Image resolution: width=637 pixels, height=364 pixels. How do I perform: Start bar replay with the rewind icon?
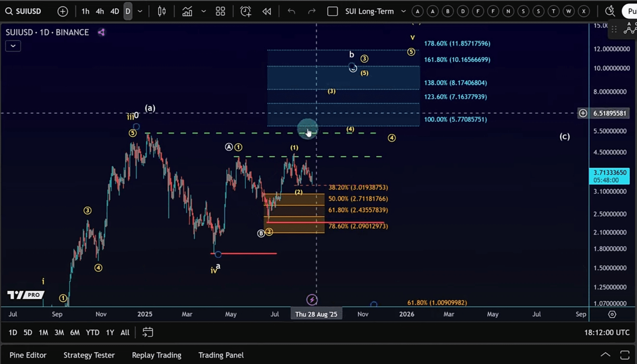[267, 11]
